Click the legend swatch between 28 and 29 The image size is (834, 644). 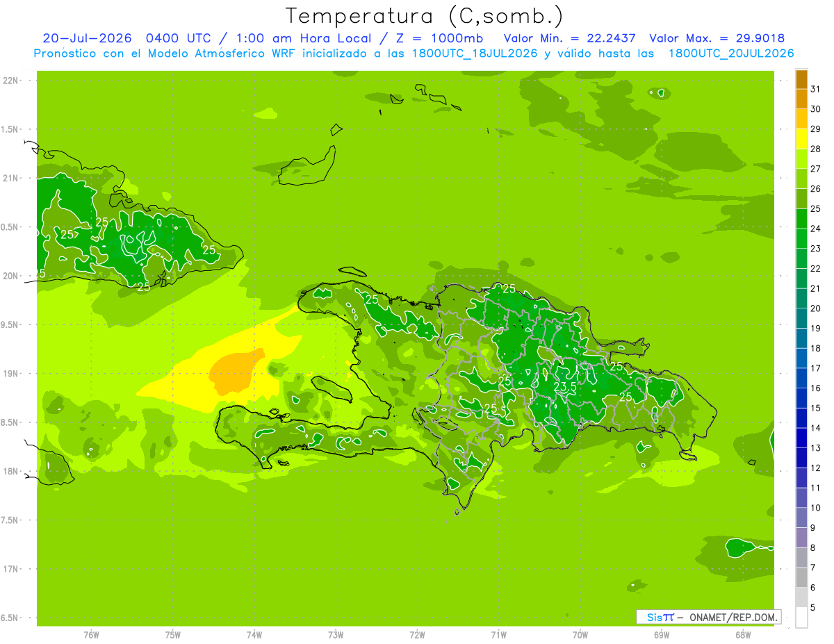(801, 139)
